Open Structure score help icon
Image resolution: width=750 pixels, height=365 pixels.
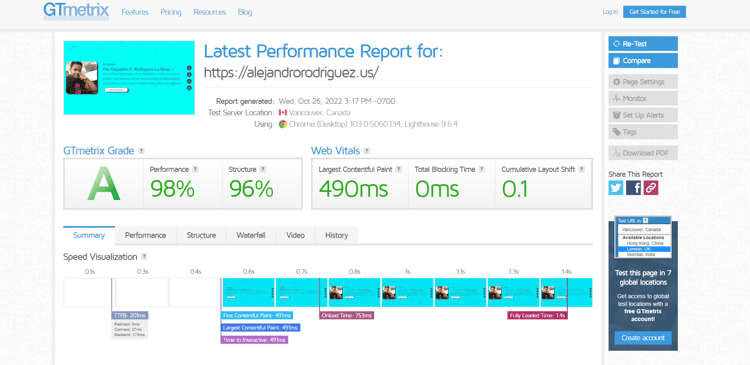coord(263,169)
